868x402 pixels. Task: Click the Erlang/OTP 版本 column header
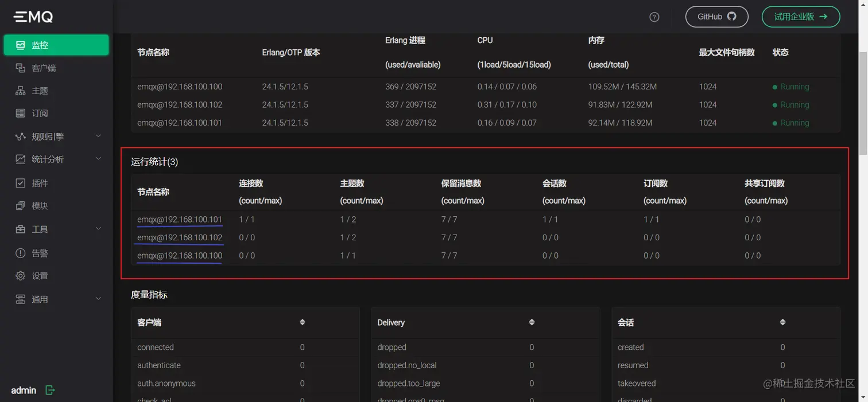click(x=291, y=52)
